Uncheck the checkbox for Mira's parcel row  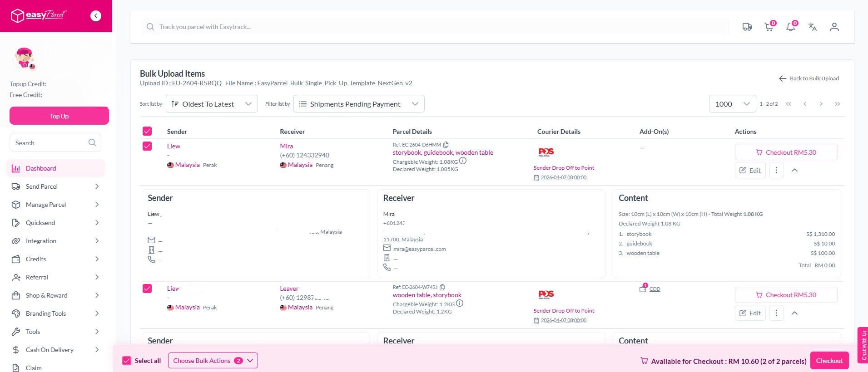[x=147, y=146]
